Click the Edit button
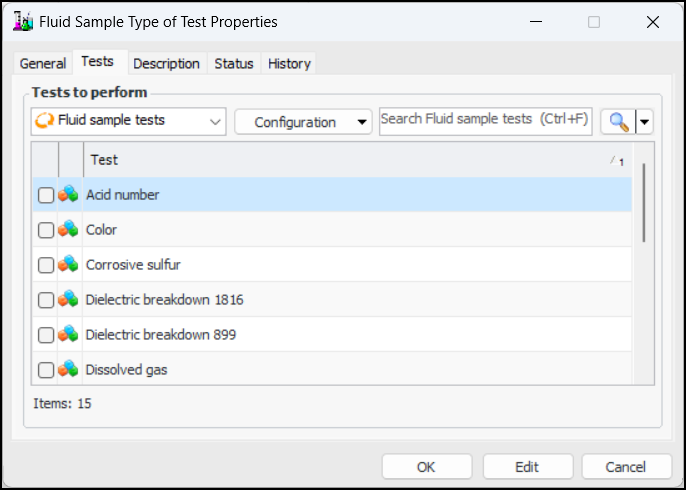686x490 pixels. click(x=527, y=467)
